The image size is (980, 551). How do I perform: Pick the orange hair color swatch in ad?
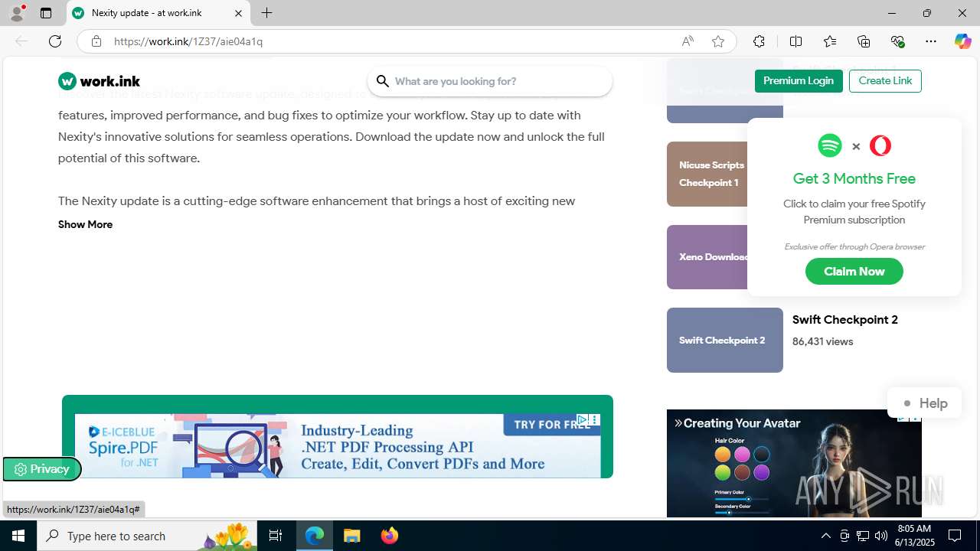click(723, 455)
